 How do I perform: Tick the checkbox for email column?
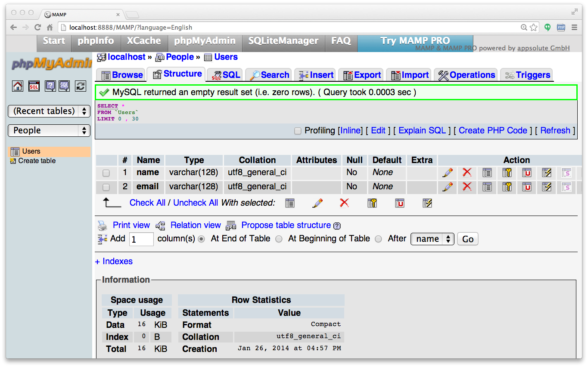tap(106, 187)
